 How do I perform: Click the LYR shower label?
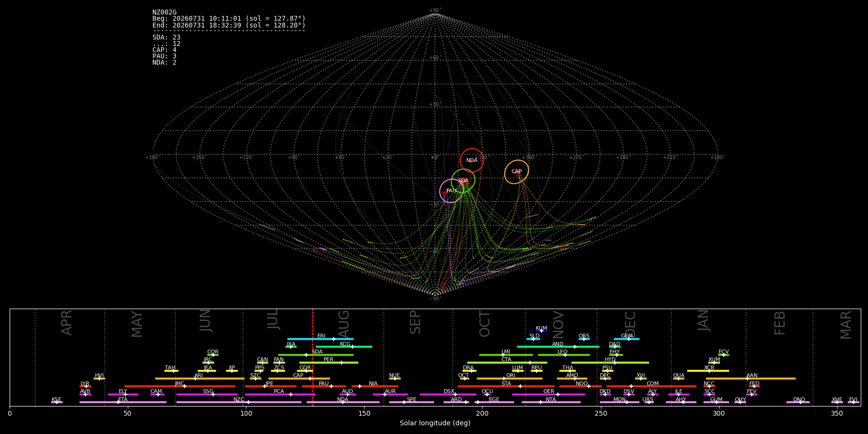pyautogui.click(x=85, y=384)
